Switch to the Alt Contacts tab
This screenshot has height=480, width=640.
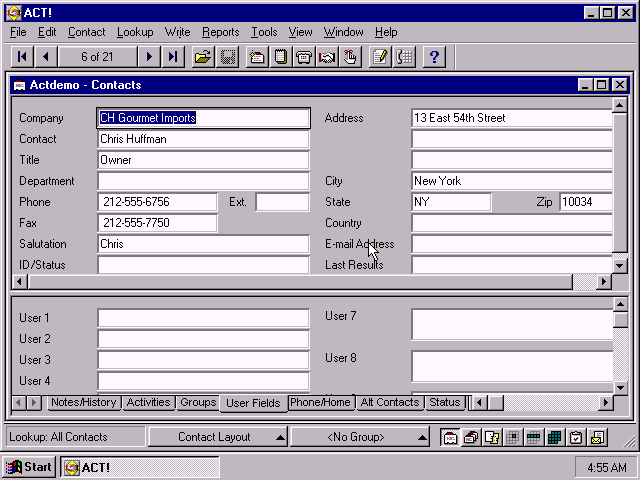tap(390, 402)
